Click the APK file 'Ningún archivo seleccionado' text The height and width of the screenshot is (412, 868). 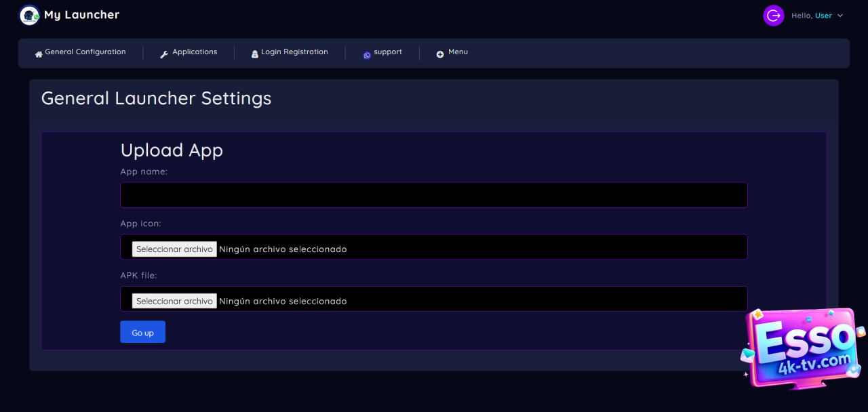click(x=283, y=301)
